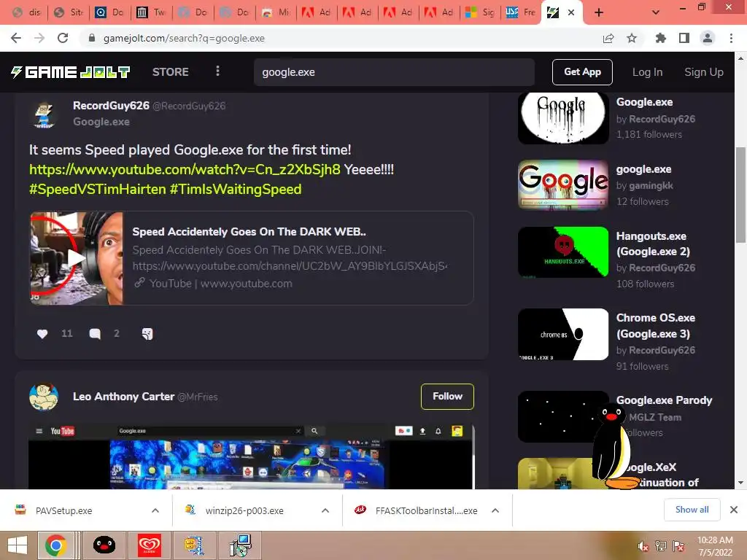
Task: Open the red heart app in taskbar
Action: [149, 545]
